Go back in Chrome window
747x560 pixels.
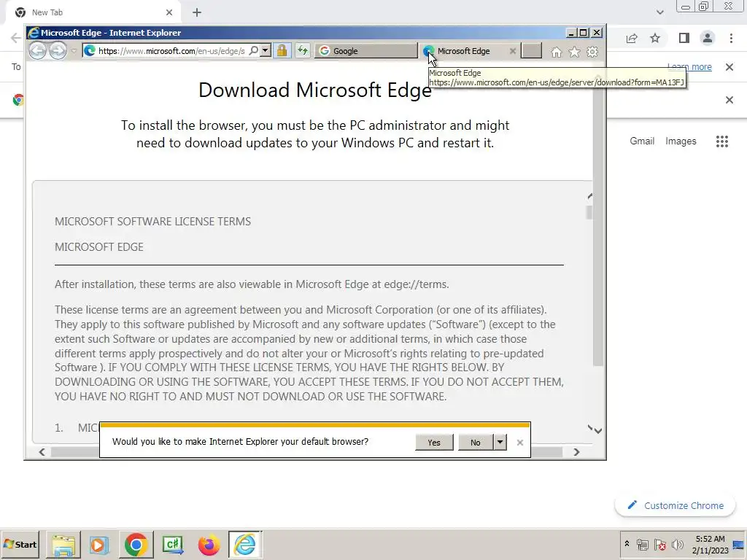(x=15, y=38)
